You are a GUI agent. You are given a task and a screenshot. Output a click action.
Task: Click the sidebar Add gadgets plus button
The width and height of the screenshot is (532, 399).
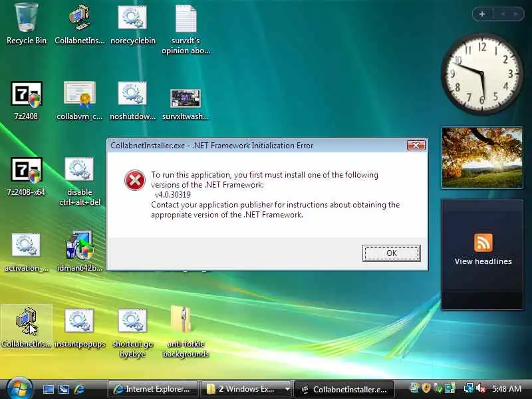click(x=481, y=14)
